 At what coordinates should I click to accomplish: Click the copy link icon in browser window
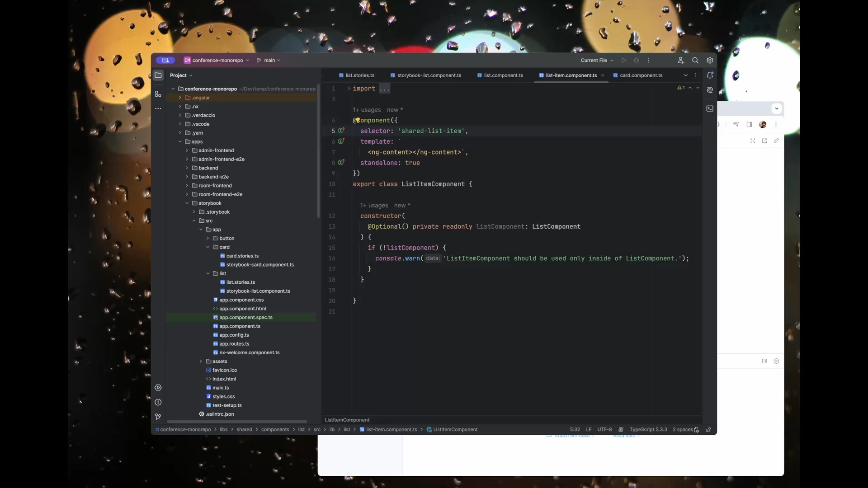776,141
